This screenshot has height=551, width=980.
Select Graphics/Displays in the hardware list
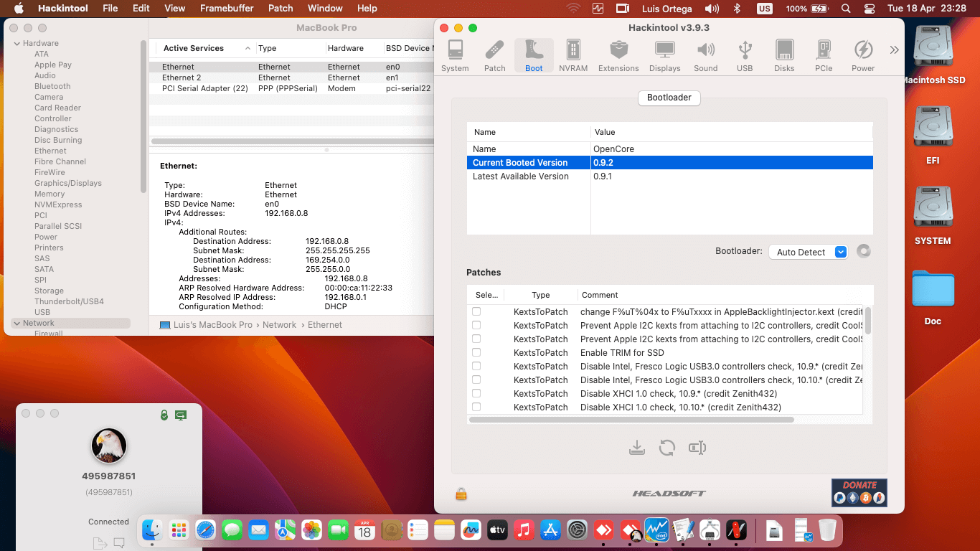coord(68,183)
